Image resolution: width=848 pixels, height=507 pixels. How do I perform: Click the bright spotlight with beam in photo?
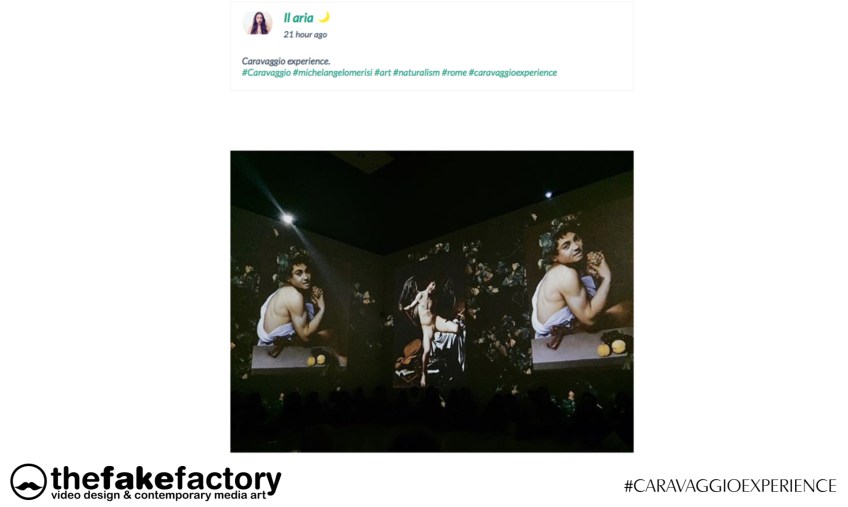pos(288,219)
